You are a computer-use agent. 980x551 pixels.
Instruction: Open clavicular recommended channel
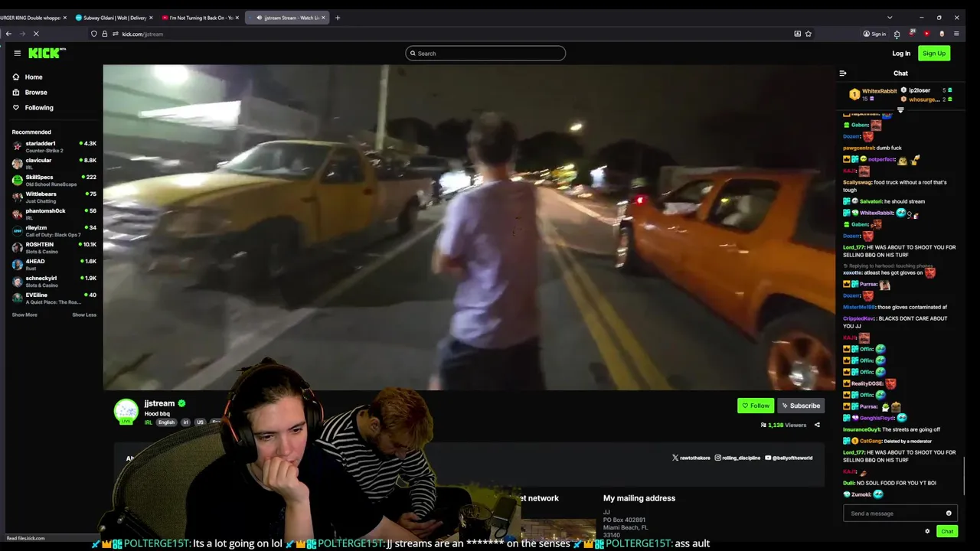tap(54, 163)
